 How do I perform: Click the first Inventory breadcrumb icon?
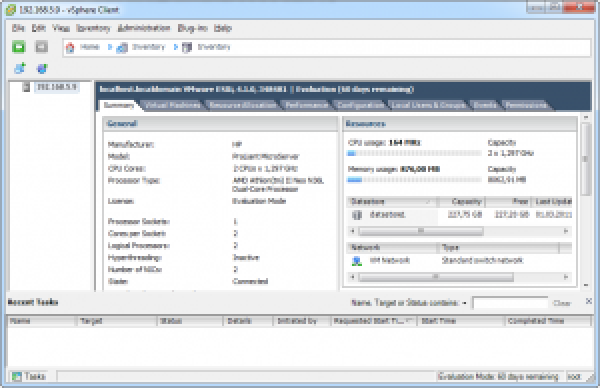[122, 47]
